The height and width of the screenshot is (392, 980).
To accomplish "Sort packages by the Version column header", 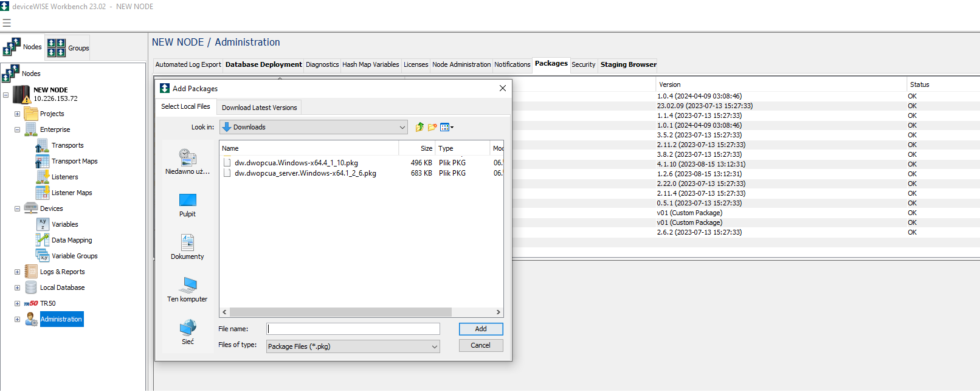I will tap(781, 84).
